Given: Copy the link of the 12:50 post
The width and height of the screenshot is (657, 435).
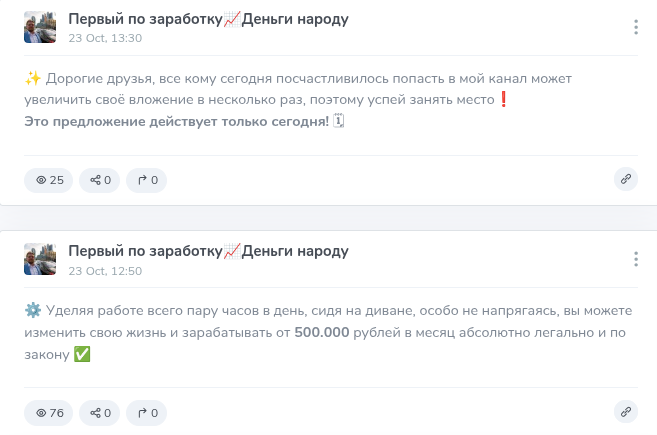Looking at the screenshot, I should click(x=626, y=411).
